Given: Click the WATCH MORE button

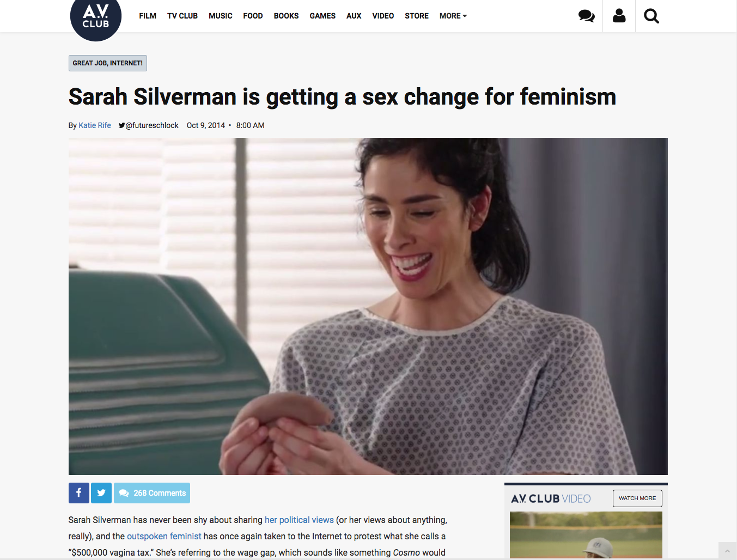Looking at the screenshot, I should (637, 498).
